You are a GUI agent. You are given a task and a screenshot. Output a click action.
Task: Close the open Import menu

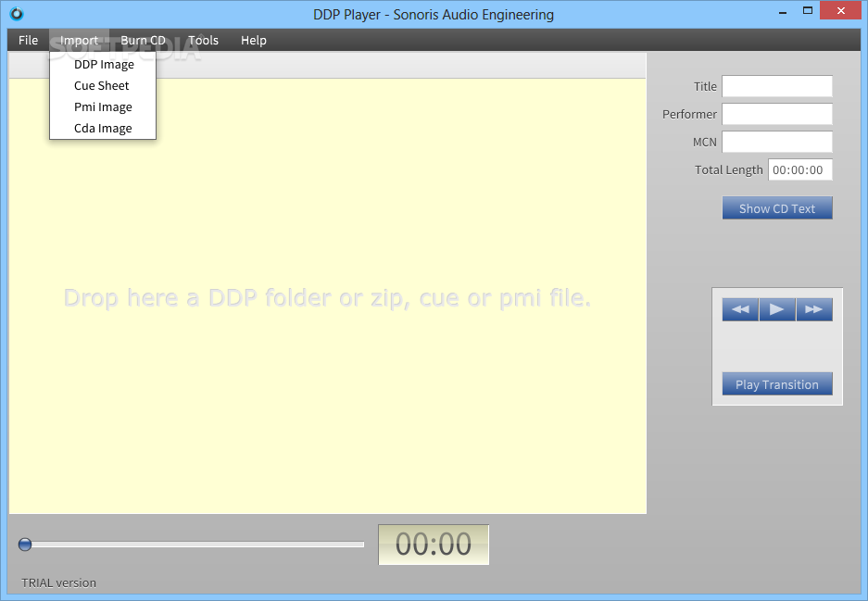(x=79, y=41)
